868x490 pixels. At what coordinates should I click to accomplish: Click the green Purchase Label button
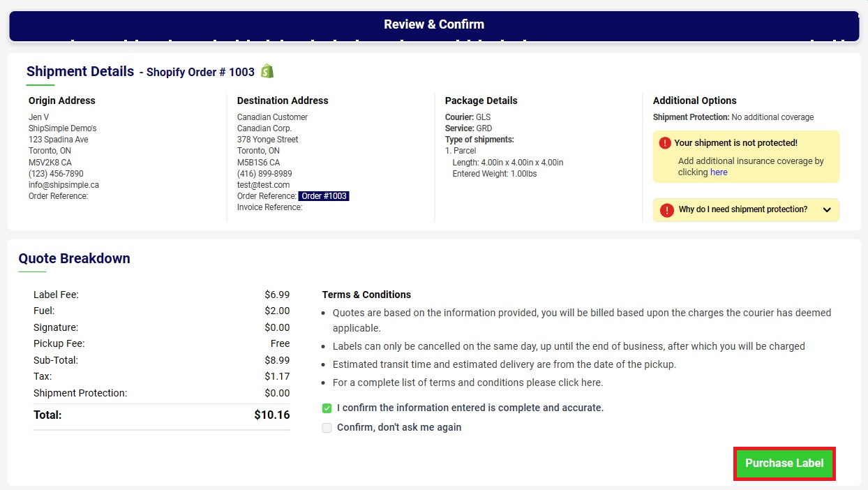[784, 463]
